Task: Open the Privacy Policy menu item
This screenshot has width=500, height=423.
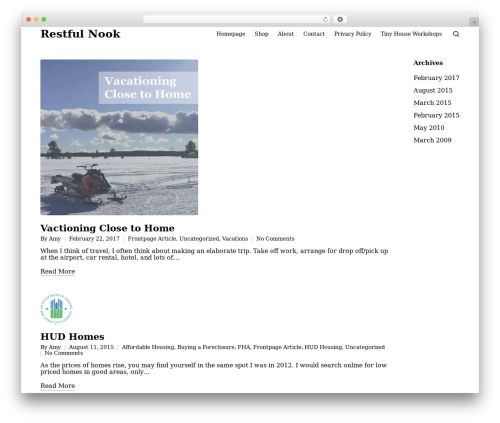Action: pos(353,34)
